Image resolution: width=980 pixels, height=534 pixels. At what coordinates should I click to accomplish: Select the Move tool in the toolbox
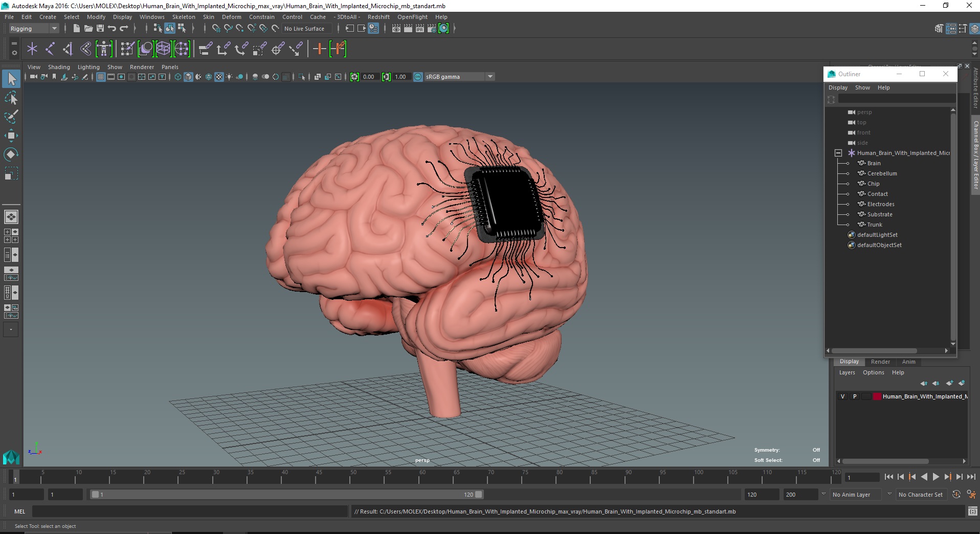point(11,135)
